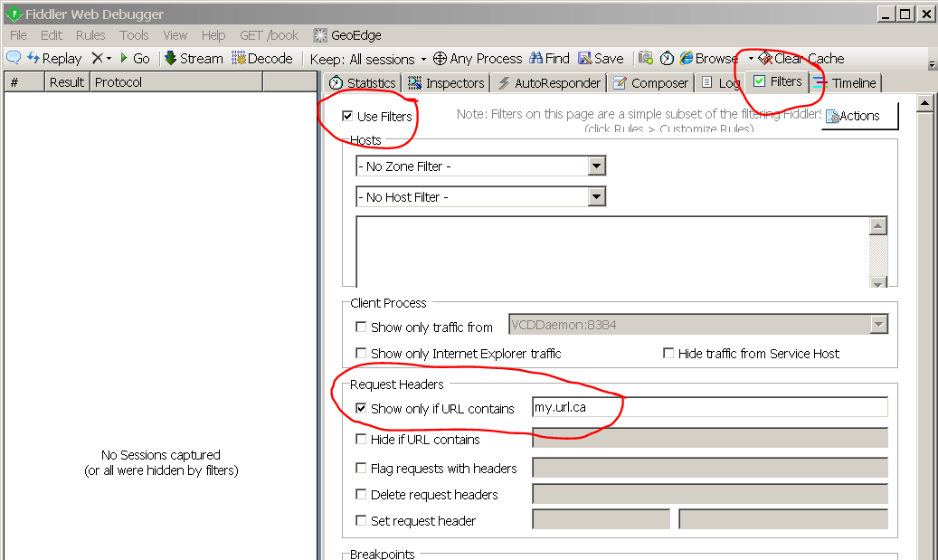Toggle Decode in the toolbar

click(262, 58)
